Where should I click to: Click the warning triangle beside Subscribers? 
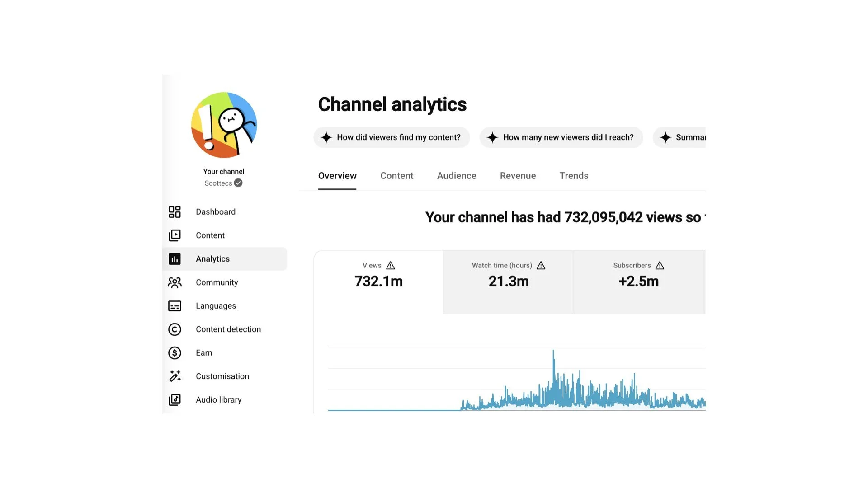tap(660, 265)
